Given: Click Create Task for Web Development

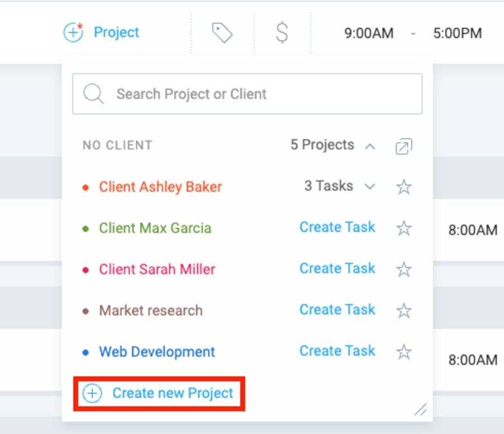Looking at the screenshot, I should (x=337, y=351).
